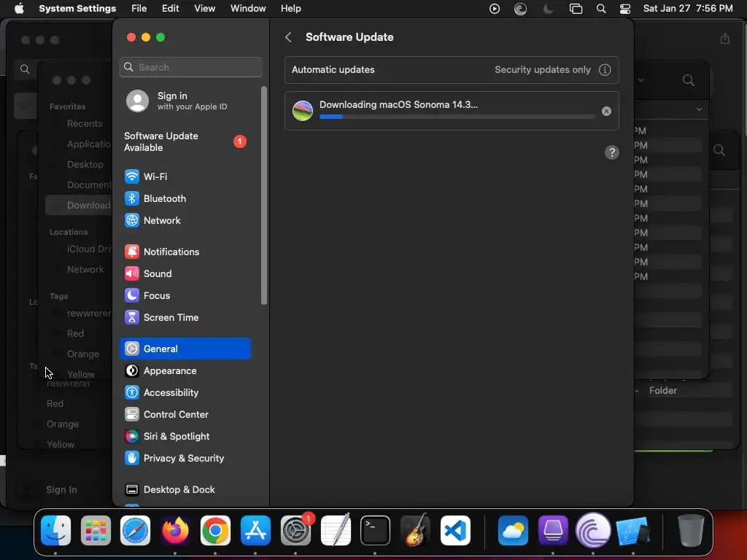Click the Focus moon icon in menu bar
This screenshot has width=747, height=560.
549,9
